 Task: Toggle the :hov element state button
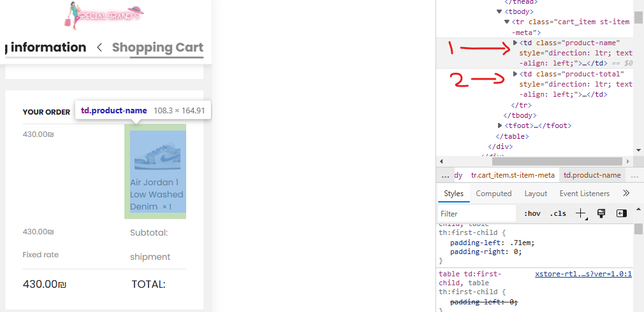[532, 213]
